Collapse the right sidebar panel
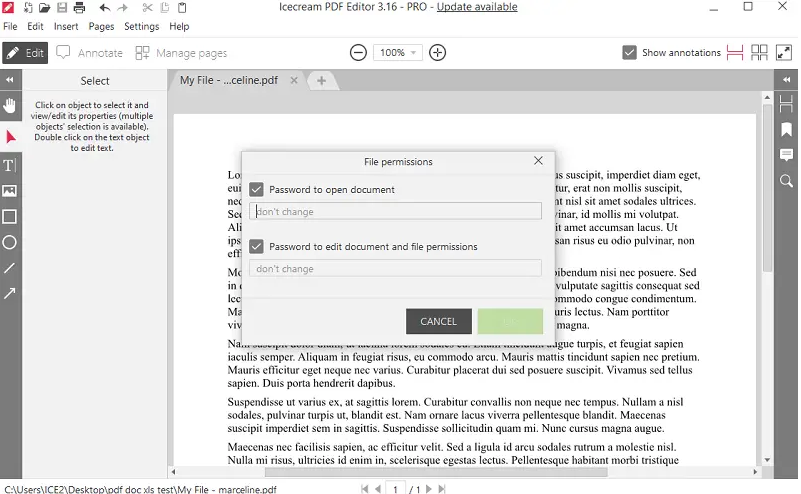 pyautogui.click(x=787, y=80)
